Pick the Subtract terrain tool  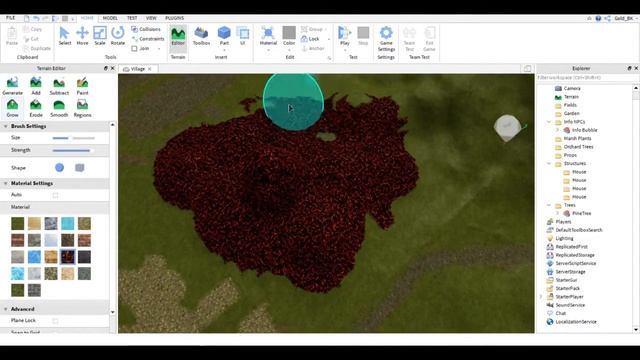[59, 86]
